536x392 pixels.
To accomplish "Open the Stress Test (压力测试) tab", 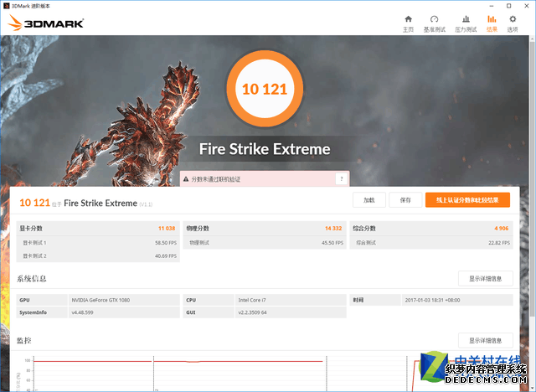I will (x=466, y=24).
